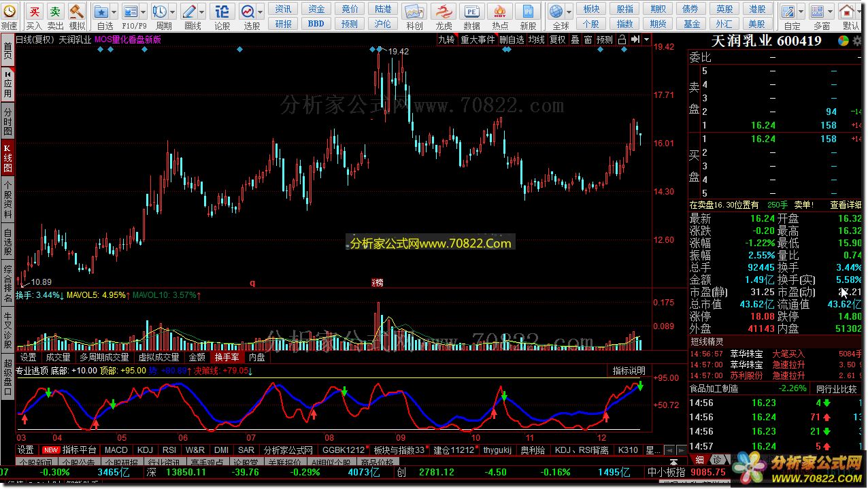Click the 新股 IPO icon
The height and width of the screenshot is (489, 868).
528,12
